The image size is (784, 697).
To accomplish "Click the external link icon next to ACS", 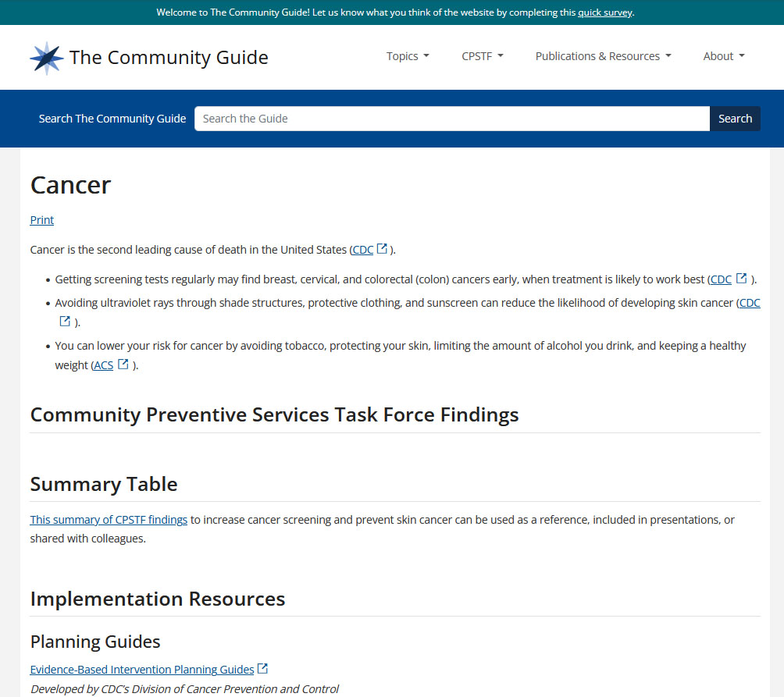I will point(121,363).
